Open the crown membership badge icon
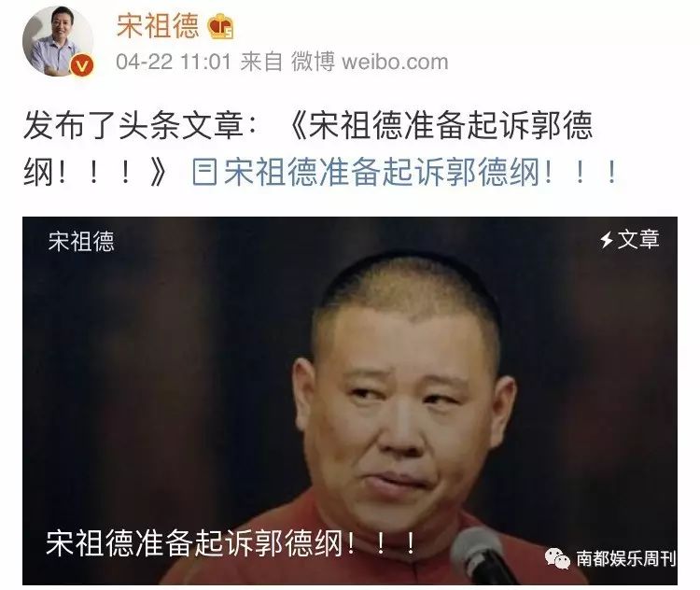 pyautogui.click(x=221, y=26)
